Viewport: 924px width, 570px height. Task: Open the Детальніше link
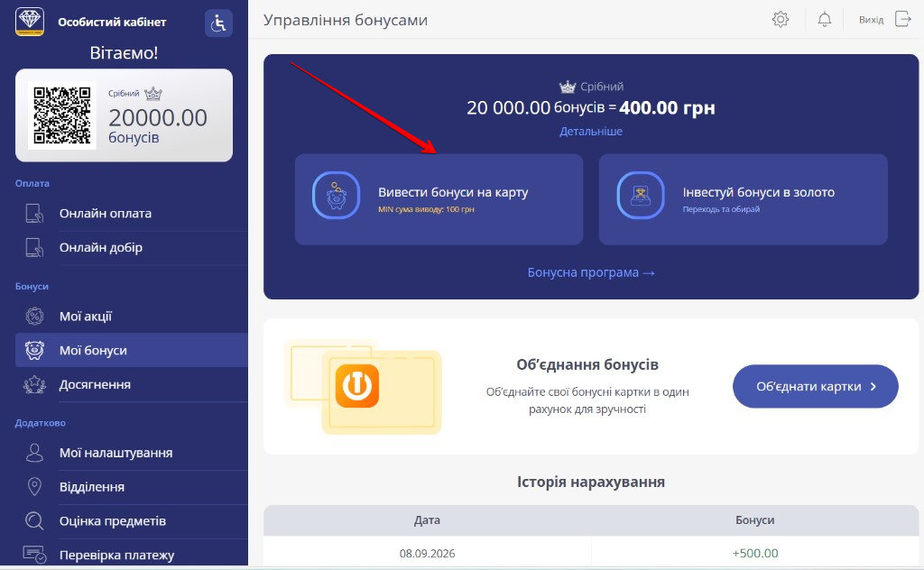591,132
